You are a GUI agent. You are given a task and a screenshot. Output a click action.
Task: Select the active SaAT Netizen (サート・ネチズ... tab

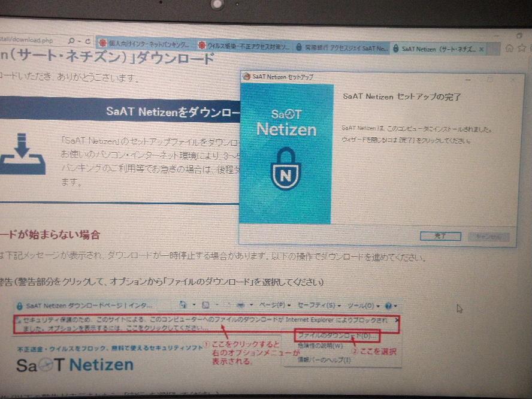coord(438,49)
